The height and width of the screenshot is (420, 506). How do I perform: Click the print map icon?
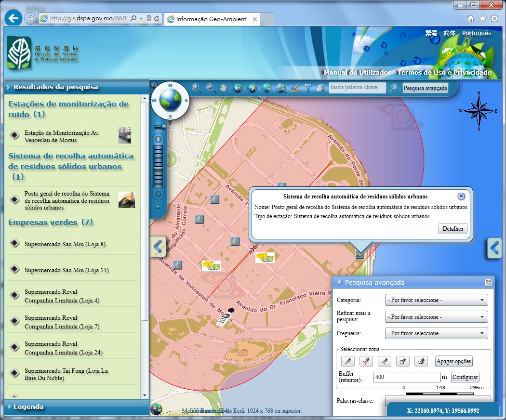point(320,88)
